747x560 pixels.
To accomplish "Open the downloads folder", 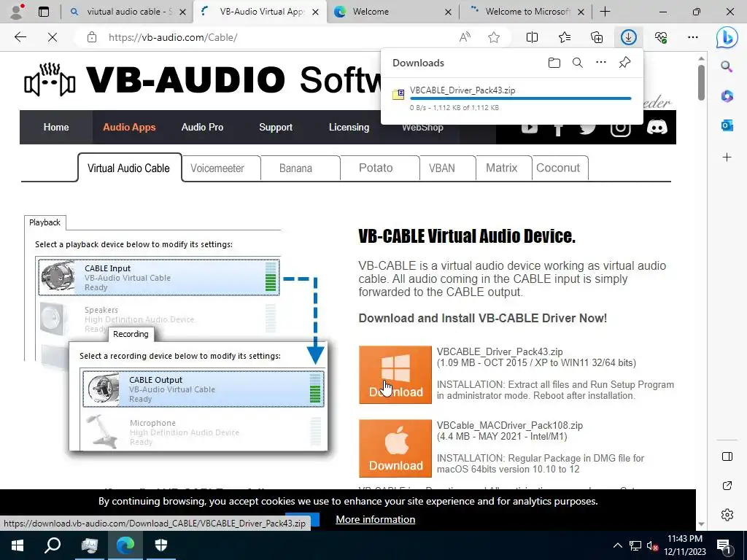I will (554, 63).
